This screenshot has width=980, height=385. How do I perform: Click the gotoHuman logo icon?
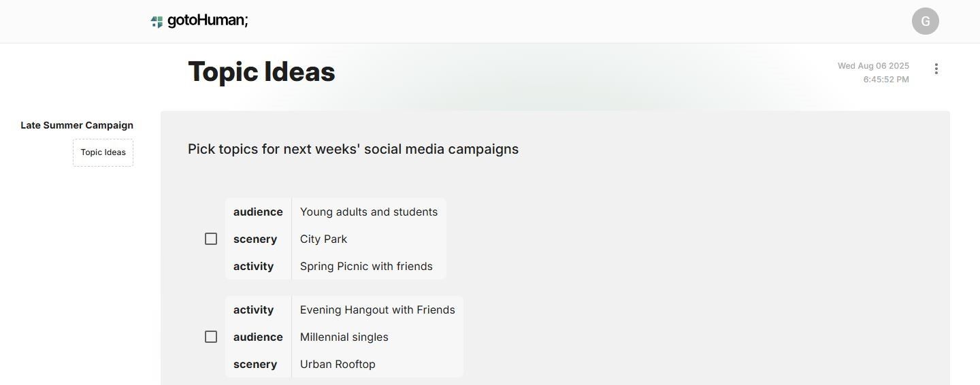[157, 22]
